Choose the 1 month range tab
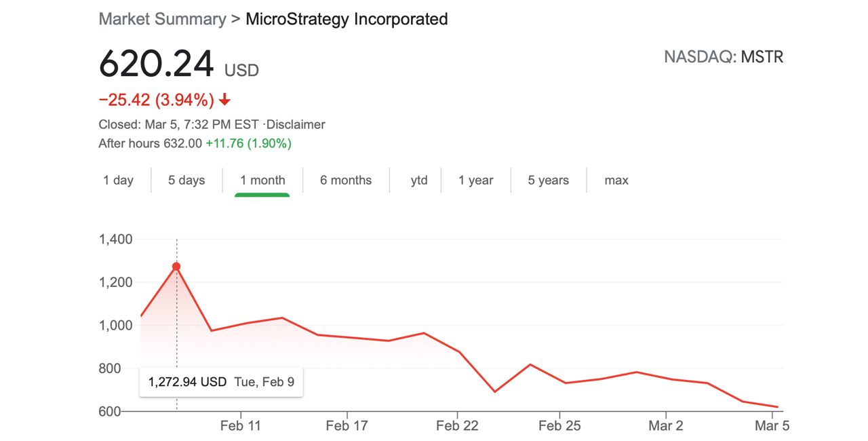Screen dimensions: 868x441 tap(262, 180)
